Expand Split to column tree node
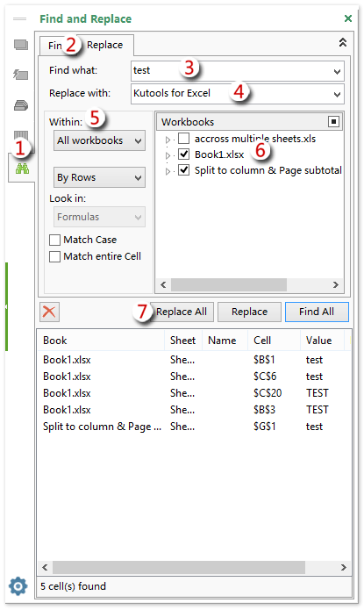 [x=168, y=171]
